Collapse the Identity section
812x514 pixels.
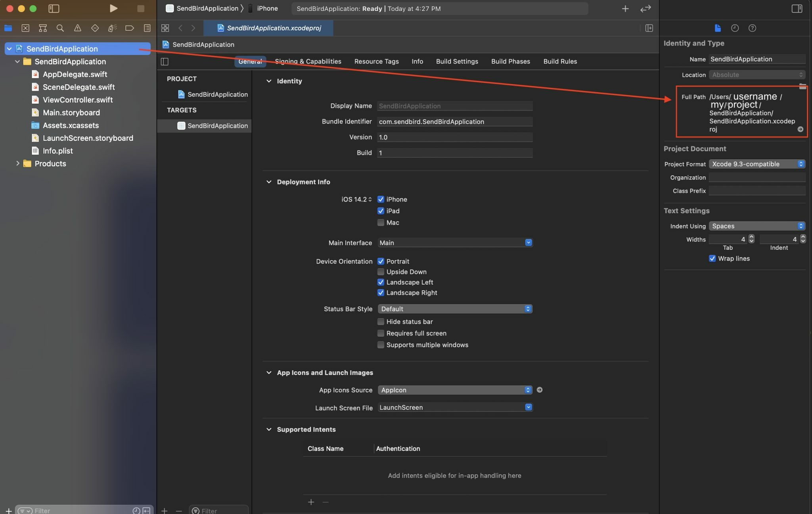coord(269,81)
